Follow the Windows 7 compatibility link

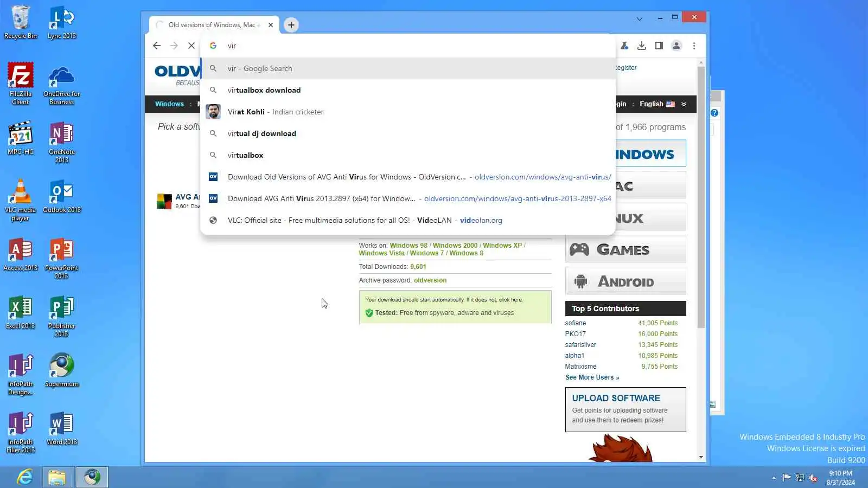(427, 253)
